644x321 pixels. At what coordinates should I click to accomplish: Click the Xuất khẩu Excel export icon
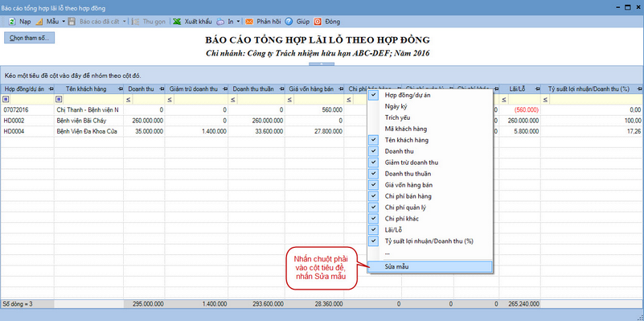pyautogui.click(x=177, y=22)
